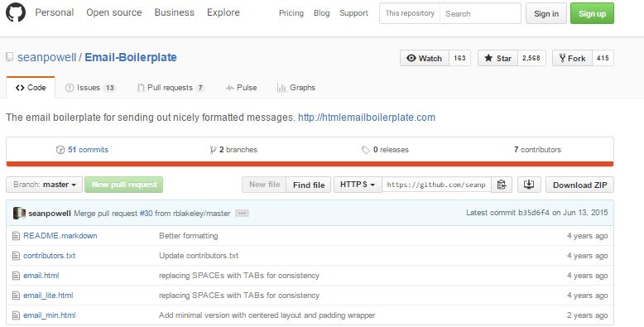Image resolution: width=644 pixels, height=327 pixels.
Task: Click the New file button
Action: (x=264, y=185)
